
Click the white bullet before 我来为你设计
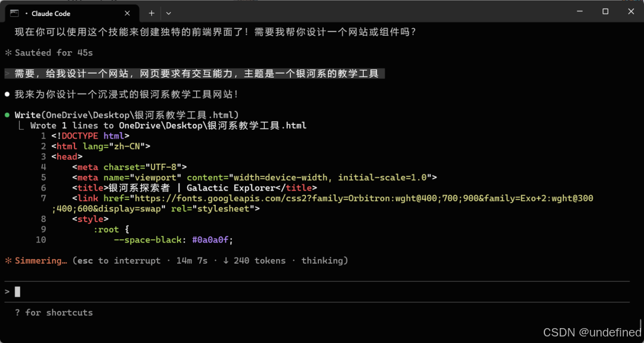[x=7, y=95]
